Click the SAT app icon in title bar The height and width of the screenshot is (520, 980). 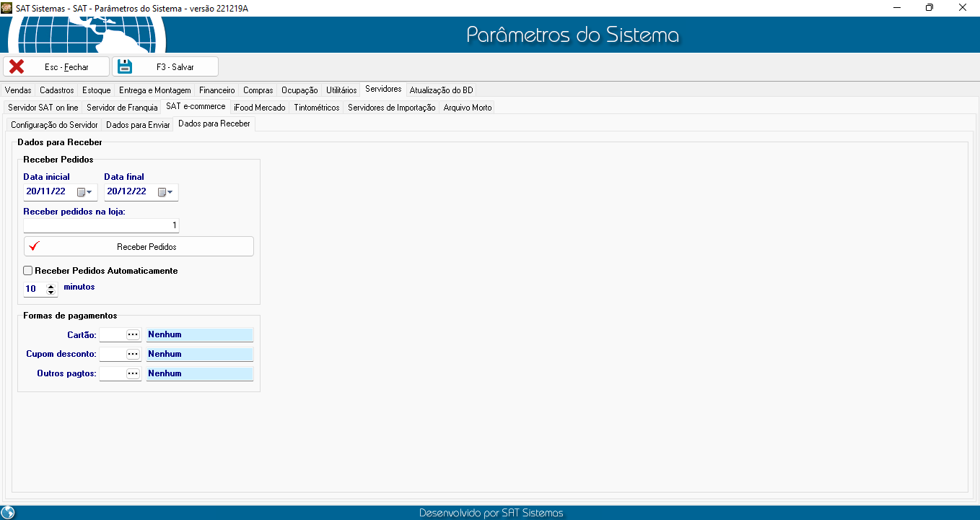tap(7, 7)
